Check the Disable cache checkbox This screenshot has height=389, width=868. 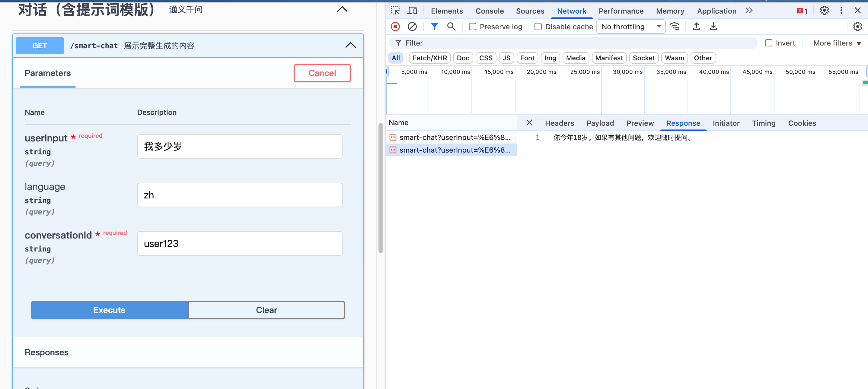[538, 27]
